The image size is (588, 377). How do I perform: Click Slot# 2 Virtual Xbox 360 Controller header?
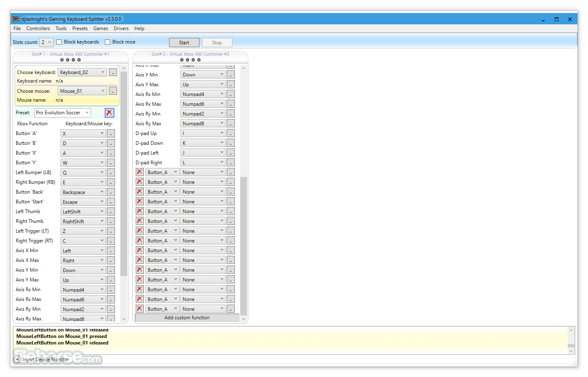click(190, 54)
